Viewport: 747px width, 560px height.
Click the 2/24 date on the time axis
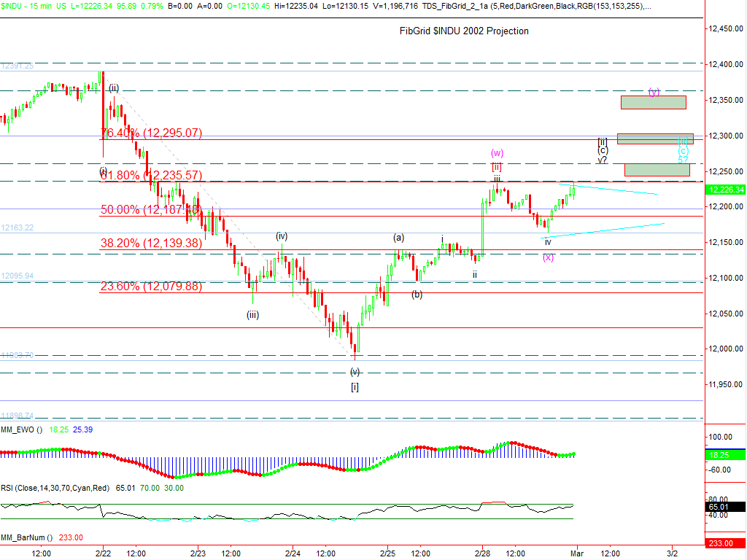293,553
